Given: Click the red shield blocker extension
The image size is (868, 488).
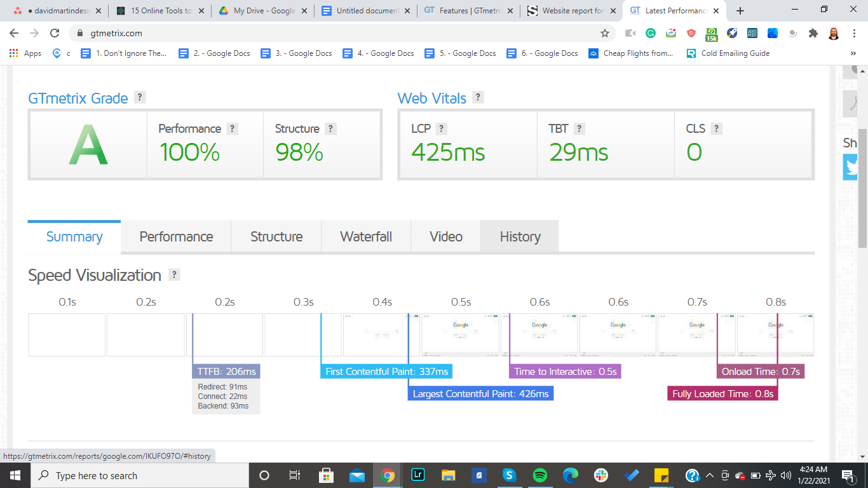Looking at the screenshot, I should pyautogui.click(x=691, y=33).
